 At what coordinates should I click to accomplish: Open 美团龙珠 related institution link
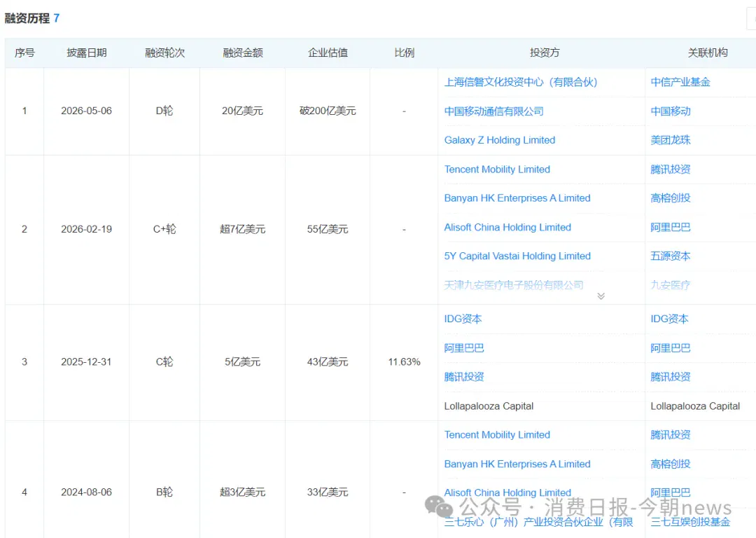[670, 140]
